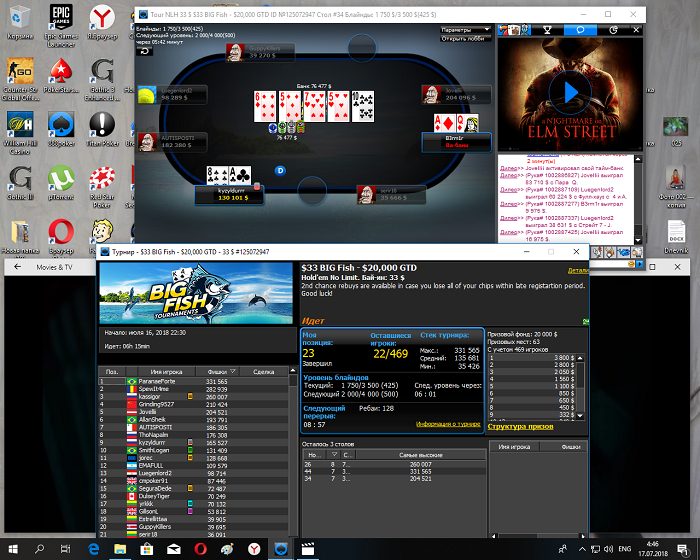Open Red Star Poker desktop icon
Image resolution: width=700 pixels, height=560 pixels.
pos(102,187)
